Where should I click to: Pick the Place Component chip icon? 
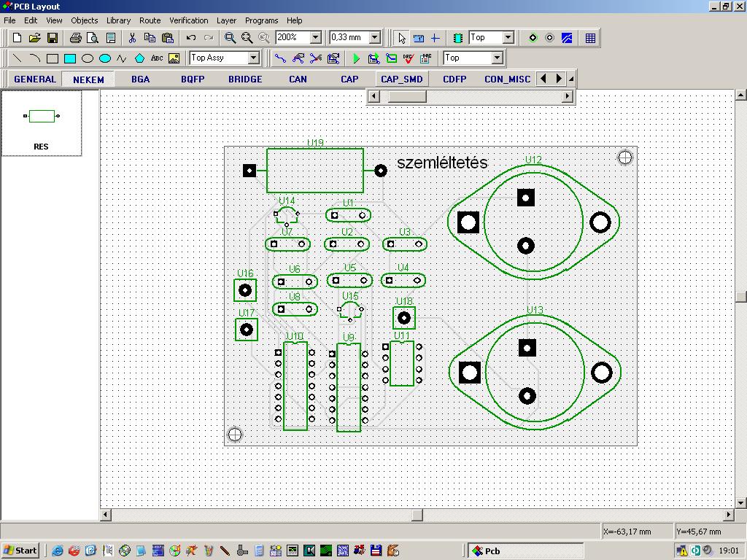click(x=458, y=38)
